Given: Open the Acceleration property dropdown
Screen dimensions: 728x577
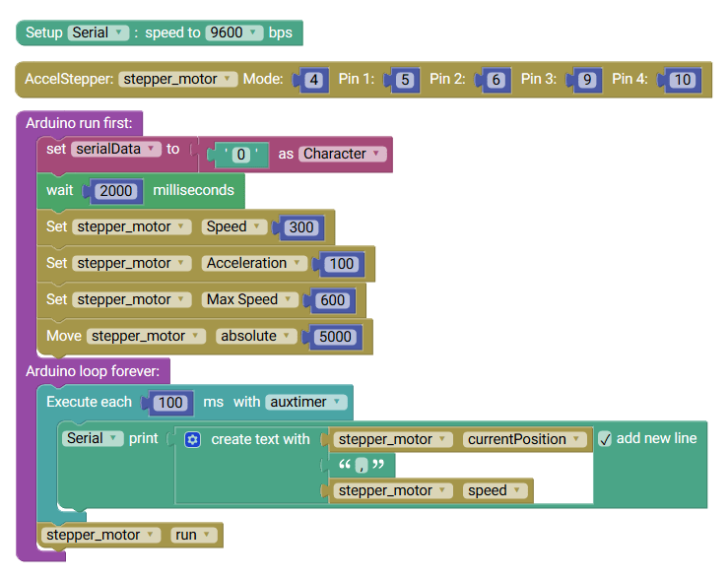Looking at the screenshot, I should (x=253, y=263).
